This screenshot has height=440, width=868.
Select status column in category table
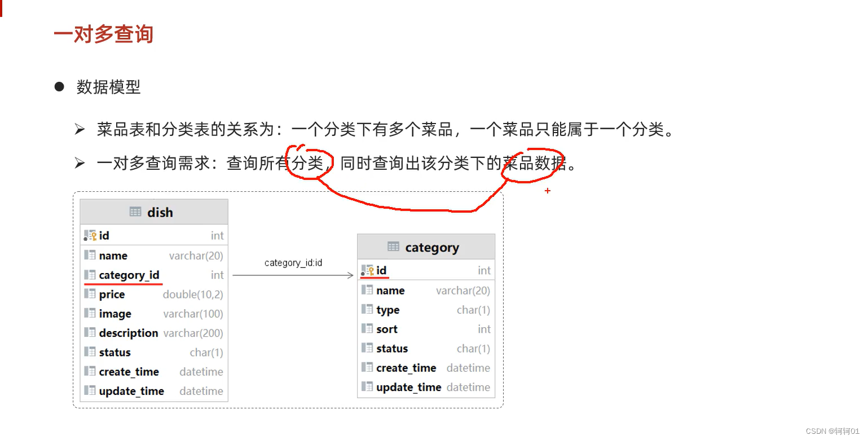392,349
